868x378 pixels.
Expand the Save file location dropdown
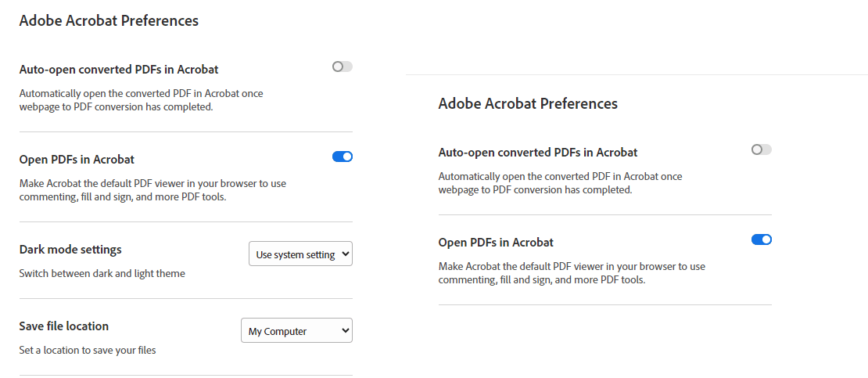[296, 331]
